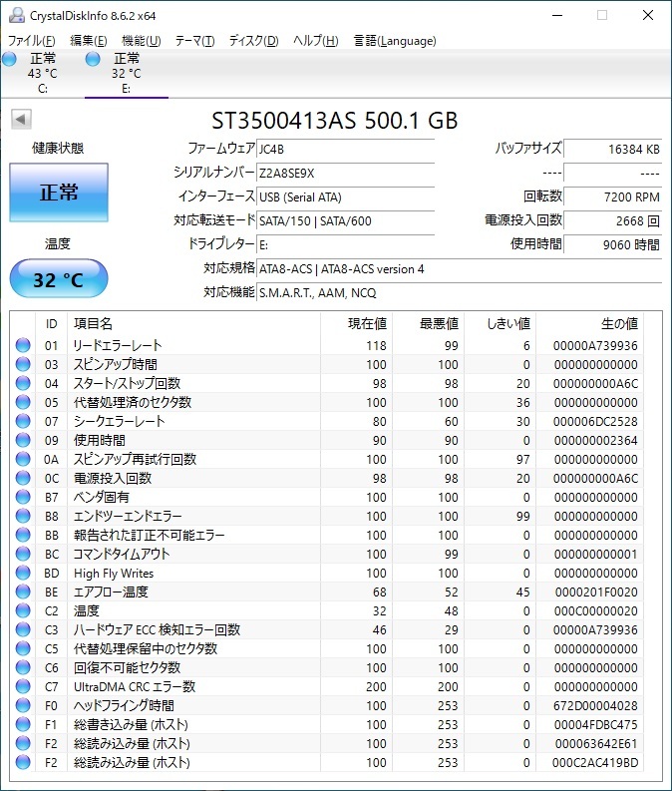
Task: Click status circle for F0 ヘッドフライング時間
Action: point(23,705)
